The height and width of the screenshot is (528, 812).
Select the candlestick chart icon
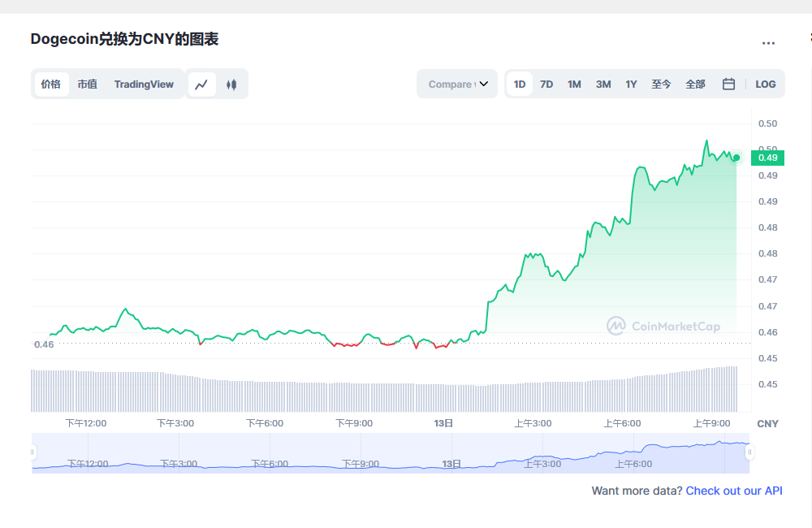232,84
